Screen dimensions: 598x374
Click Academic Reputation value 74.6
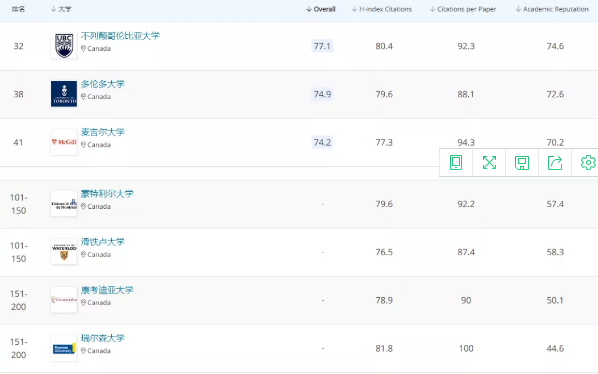pyautogui.click(x=555, y=46)
